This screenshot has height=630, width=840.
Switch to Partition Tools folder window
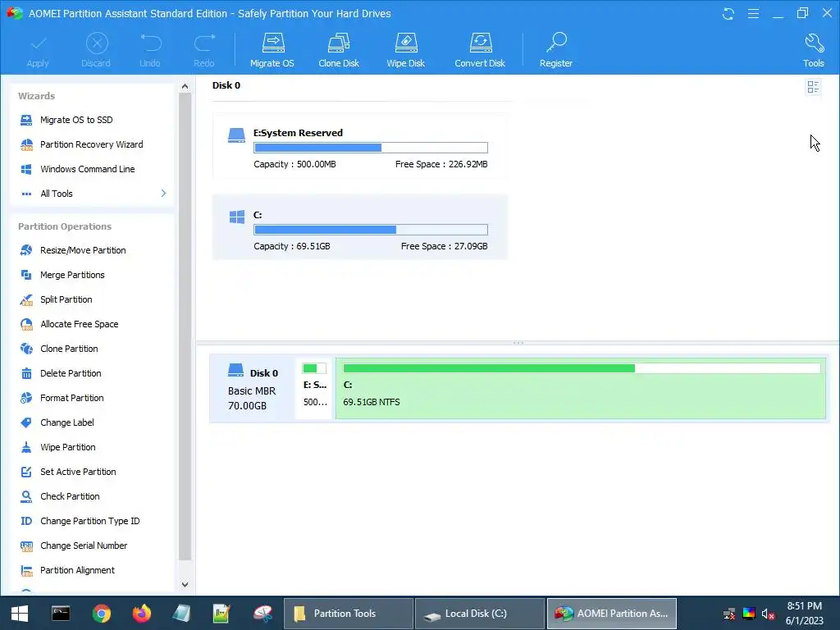point(348,614)
